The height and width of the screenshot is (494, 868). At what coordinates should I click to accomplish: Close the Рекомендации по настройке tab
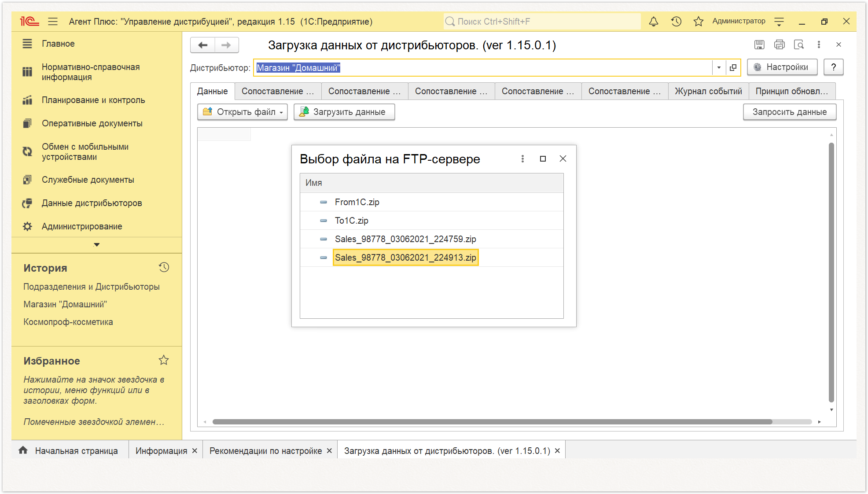coord(329,451)
